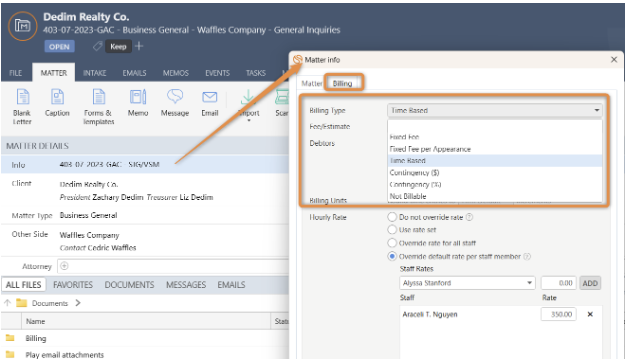631x363 pixels.
Task: Switch to the TASKS tab
Action: (x=256, y=73)
